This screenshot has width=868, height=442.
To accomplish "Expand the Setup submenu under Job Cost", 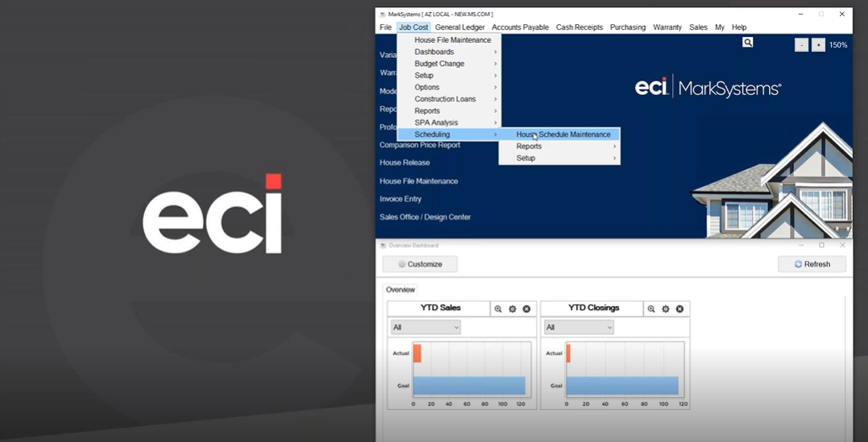I will point(449,75).
